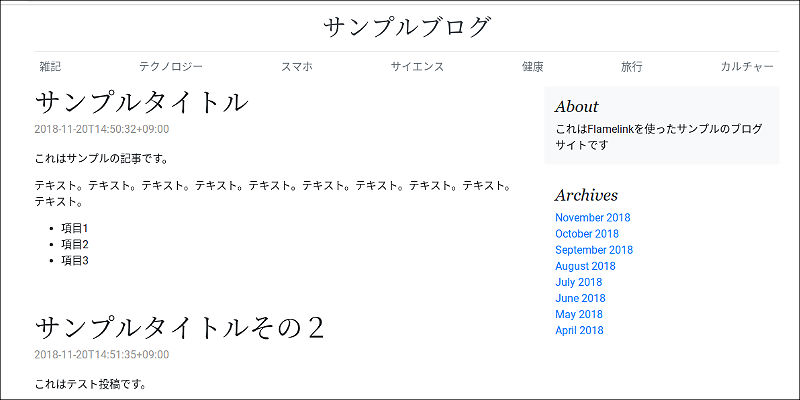
Task: Click the サンプルタイトル post heading
Action: click(x=142, y=103)
